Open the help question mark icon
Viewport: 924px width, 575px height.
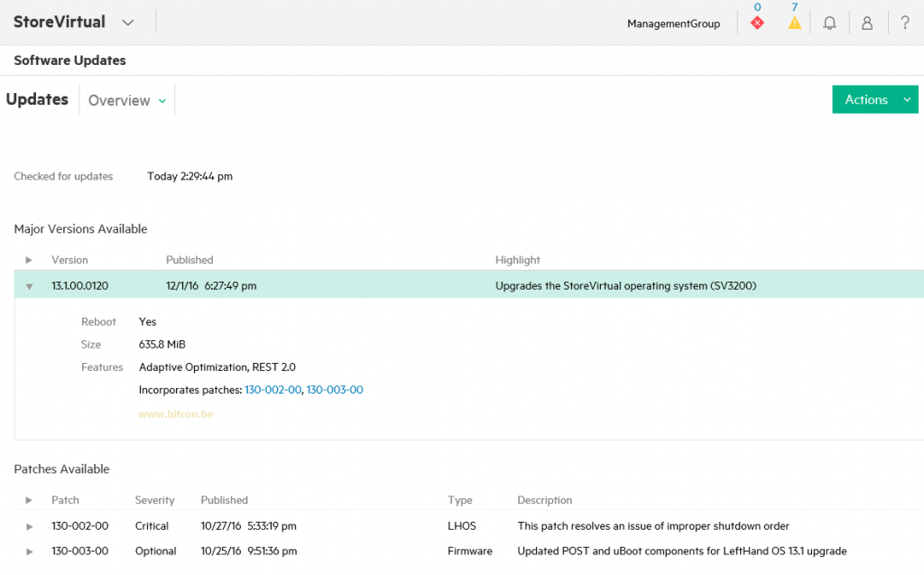[904, 23]
